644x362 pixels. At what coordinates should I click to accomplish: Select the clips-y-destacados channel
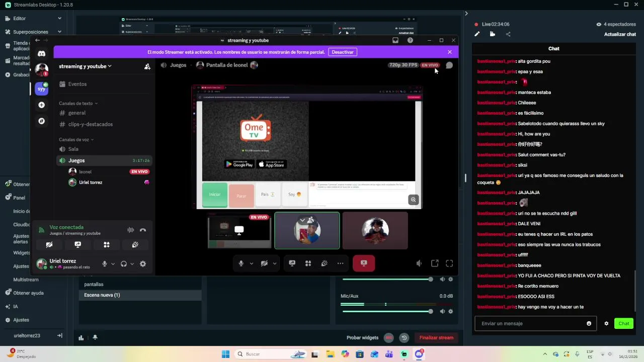coord(104,124)
